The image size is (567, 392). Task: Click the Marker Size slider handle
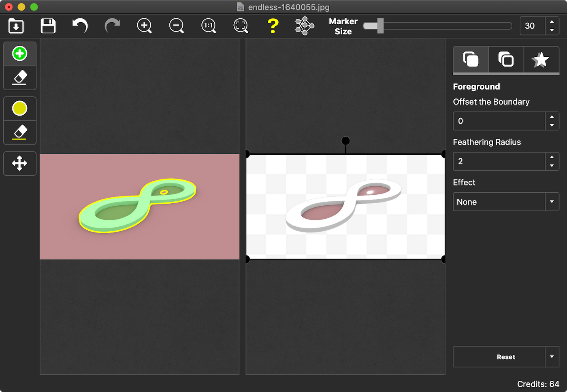[380, 26]
